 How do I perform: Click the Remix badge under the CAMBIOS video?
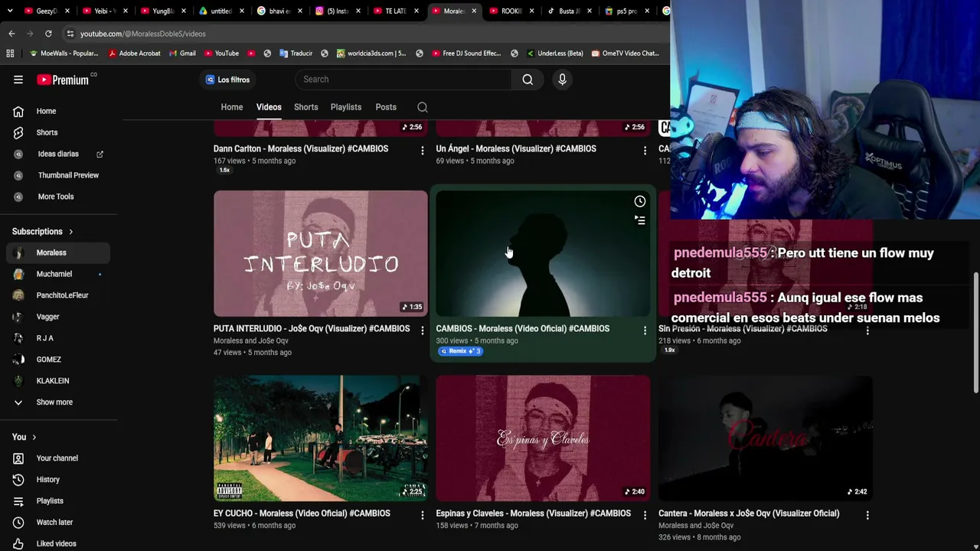460,351
